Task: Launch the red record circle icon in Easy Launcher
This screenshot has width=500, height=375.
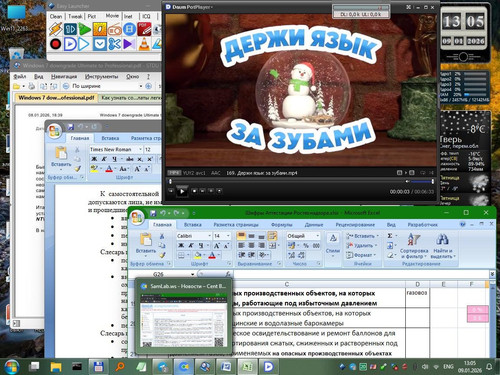Action: pyautogui.click(x=55, y=44)
